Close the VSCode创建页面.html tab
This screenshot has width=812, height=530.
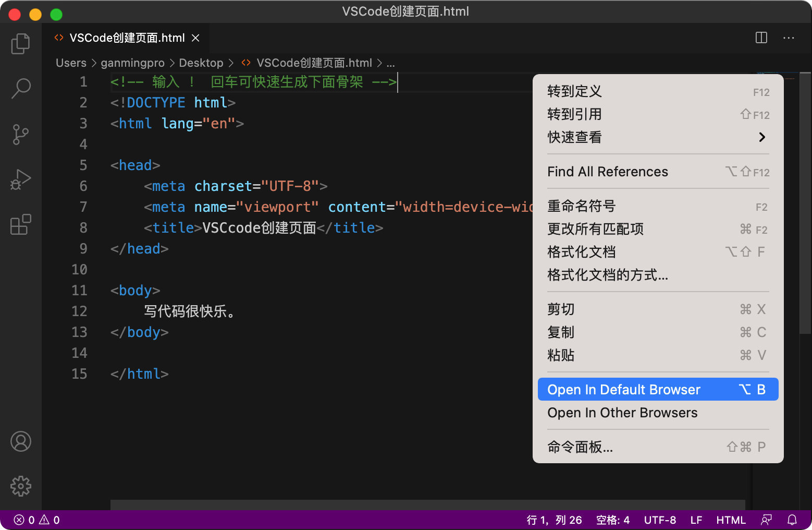point(195,38)
